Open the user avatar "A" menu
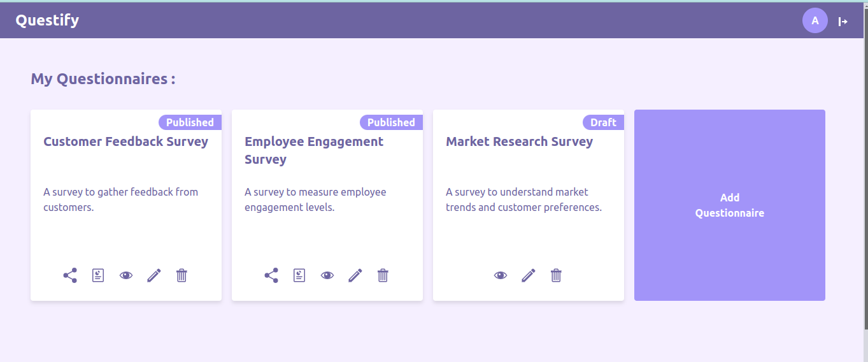 [x=815, y=21]
